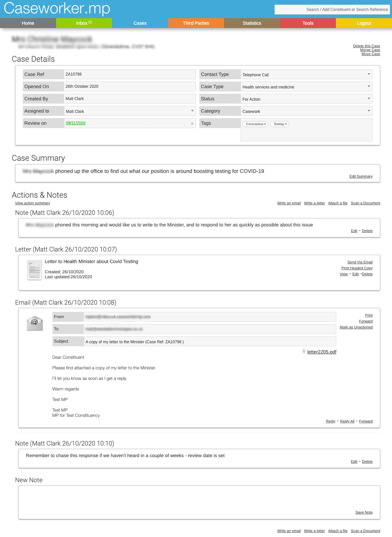Remove the Testing tag
392x537 pixels.
[x=286, y=124]
